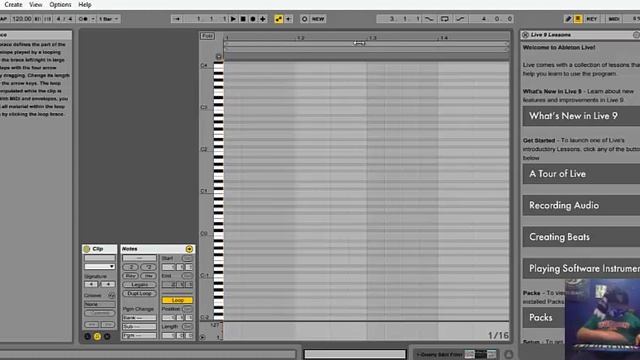Click the Fold button in note editor
The image size is (640, 360).
207,36
